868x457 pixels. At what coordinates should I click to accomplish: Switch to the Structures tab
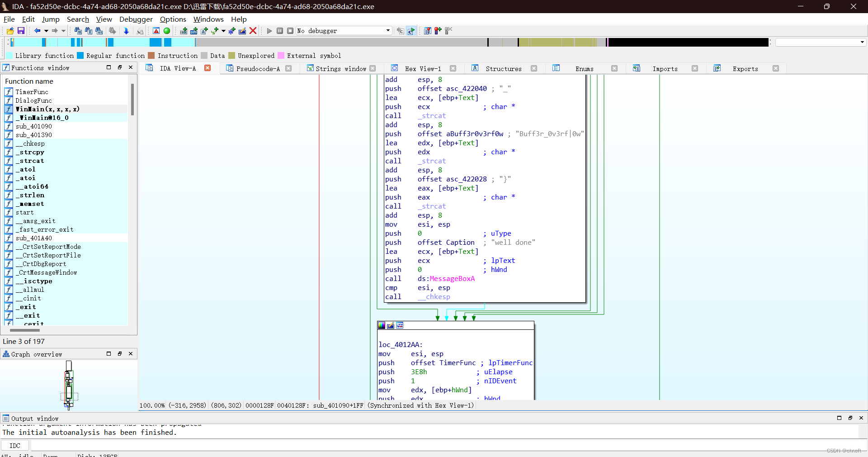[504, 68]
